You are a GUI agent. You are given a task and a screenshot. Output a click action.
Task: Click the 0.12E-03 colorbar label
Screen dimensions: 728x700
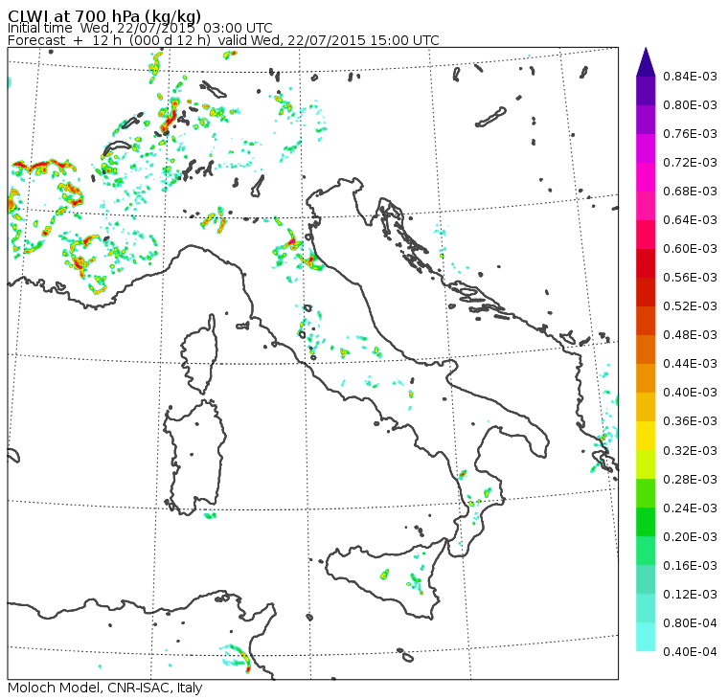(x=690, y=595)
